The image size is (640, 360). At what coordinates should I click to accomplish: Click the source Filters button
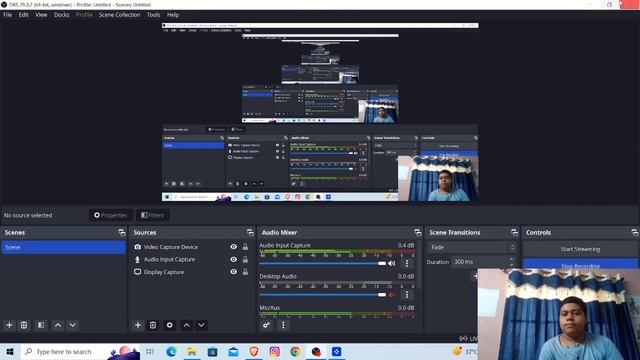(x=152, y=215)
